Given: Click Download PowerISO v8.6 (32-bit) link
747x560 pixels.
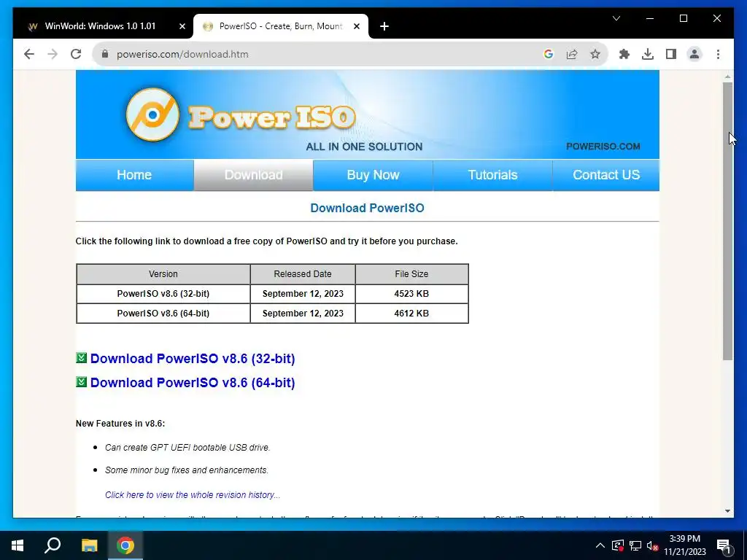Looking at the screenshot, I should click(x=193, y=359).
